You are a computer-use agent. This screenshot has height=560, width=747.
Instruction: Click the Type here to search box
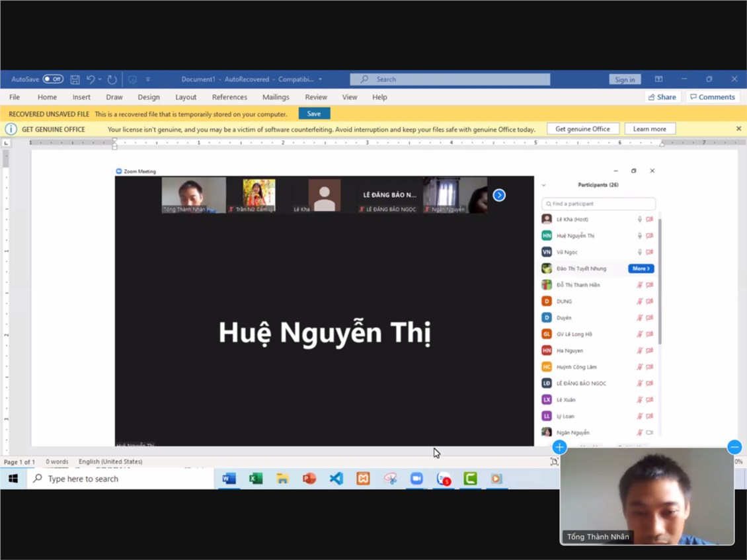pyautogui.click(x=120, y=479)
